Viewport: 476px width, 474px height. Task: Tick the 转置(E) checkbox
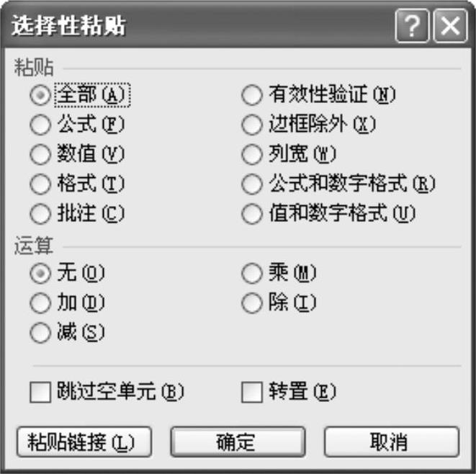[251, 392]
